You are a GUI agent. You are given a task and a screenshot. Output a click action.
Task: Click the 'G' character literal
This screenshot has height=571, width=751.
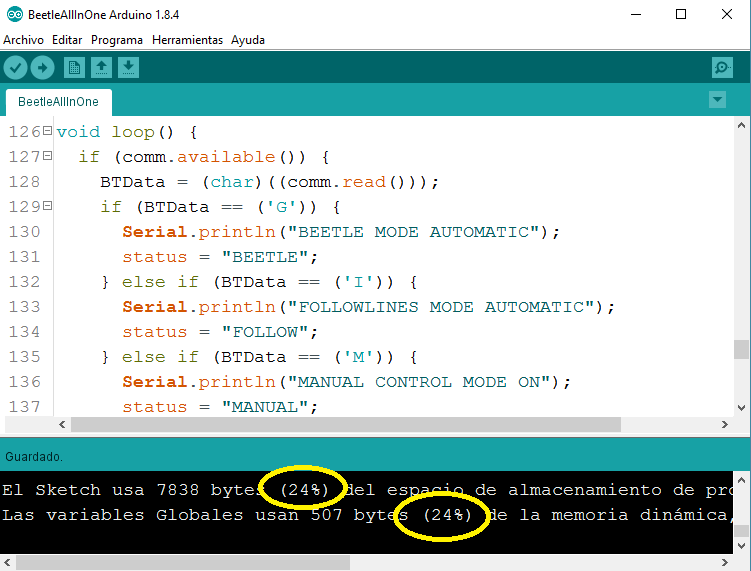coord(282,207)
